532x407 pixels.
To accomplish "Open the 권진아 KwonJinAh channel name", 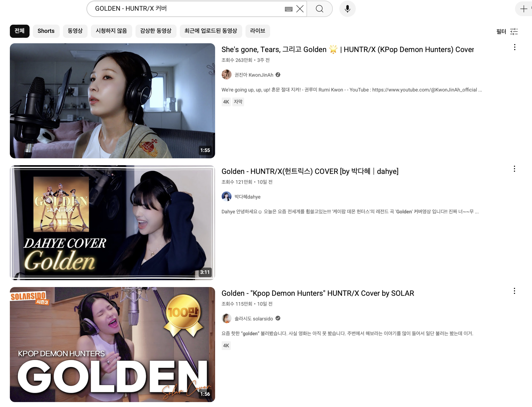I will click(x=254, y=75).
